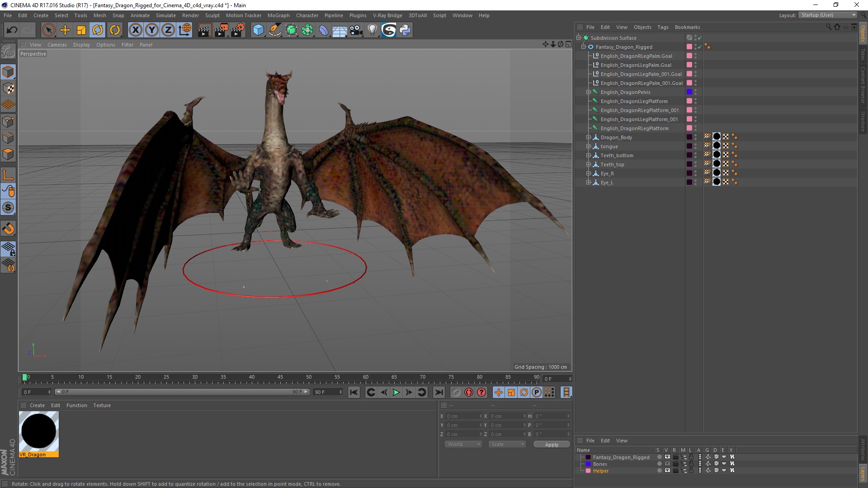
Task: Select the Scale tool
Action: pos(81,30)
